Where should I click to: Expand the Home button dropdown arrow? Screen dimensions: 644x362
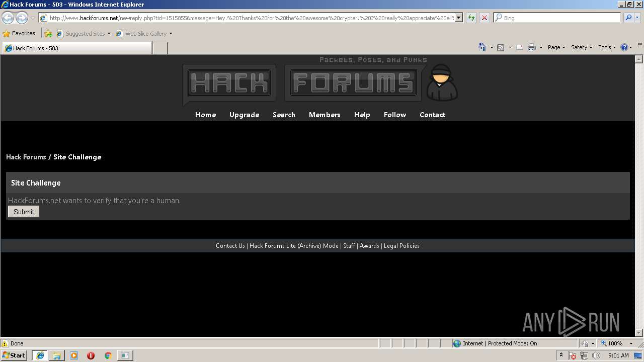[x=492, y=47]
